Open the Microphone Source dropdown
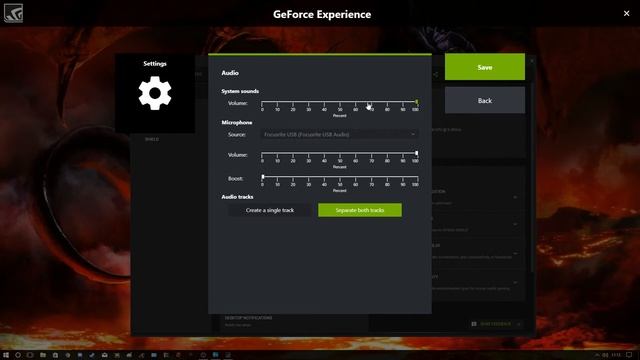The height and width of the screenshot is (360, 640). coord(340,134)
